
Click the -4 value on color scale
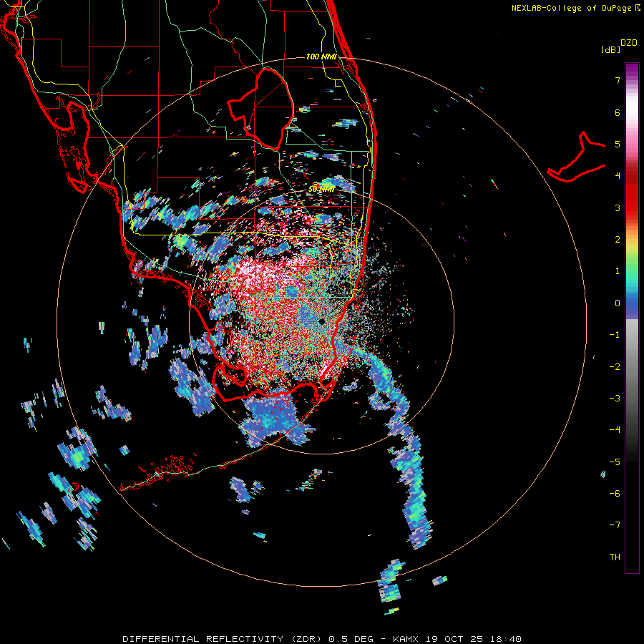coord(615,430)
